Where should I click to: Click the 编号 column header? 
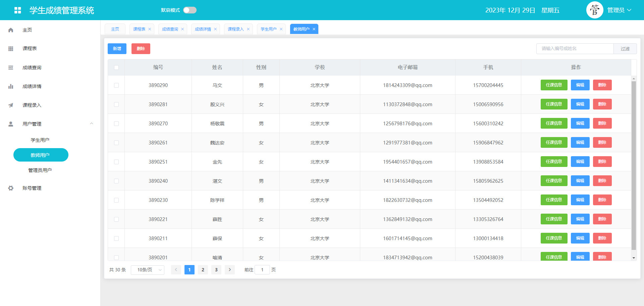[x=158, y=68]
